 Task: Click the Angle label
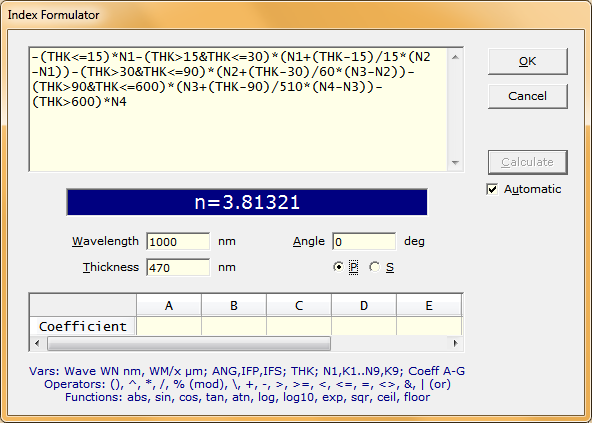[x=309, y=241]
